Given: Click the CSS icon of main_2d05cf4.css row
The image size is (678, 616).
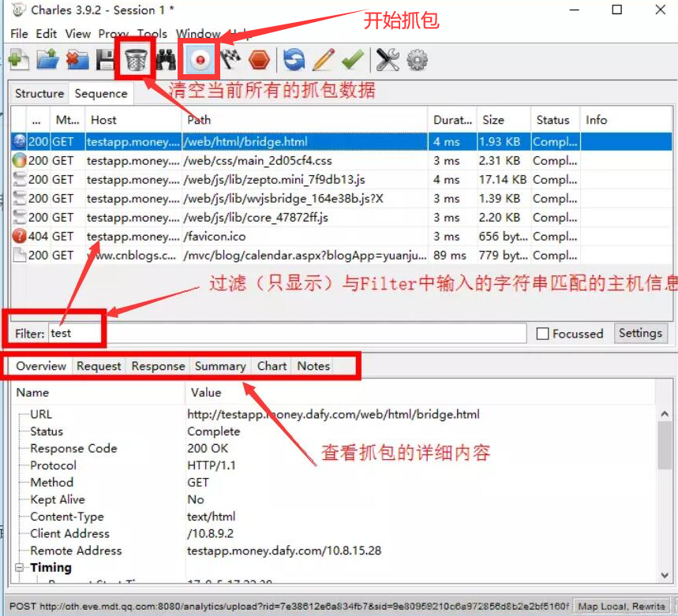Looking at the screenshot, I should tap(20, 160).
